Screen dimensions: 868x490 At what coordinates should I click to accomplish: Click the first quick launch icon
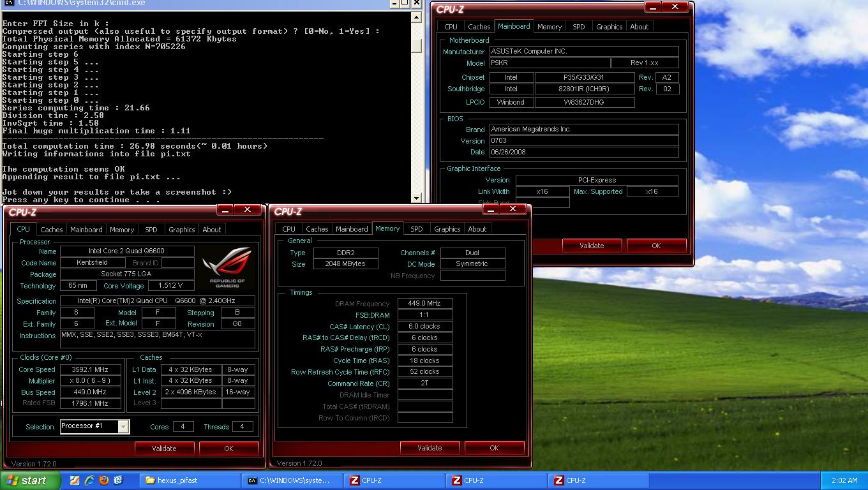pos(75,480)
